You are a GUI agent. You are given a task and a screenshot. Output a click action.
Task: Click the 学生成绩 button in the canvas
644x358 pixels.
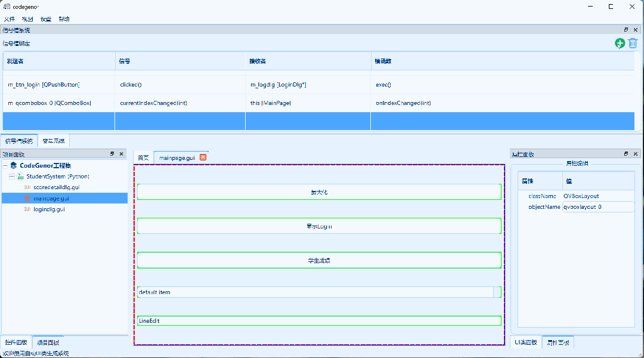tap(319, 260)
